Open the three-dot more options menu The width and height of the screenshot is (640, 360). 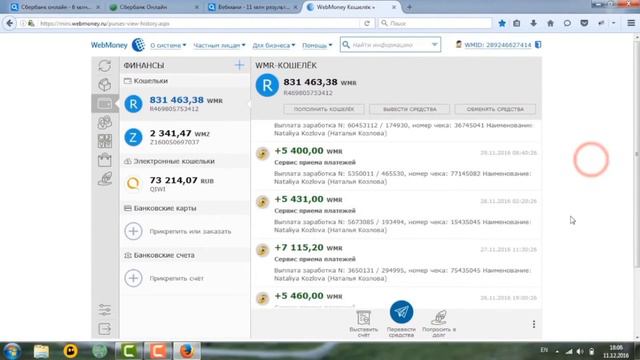[x=534, y=324]
